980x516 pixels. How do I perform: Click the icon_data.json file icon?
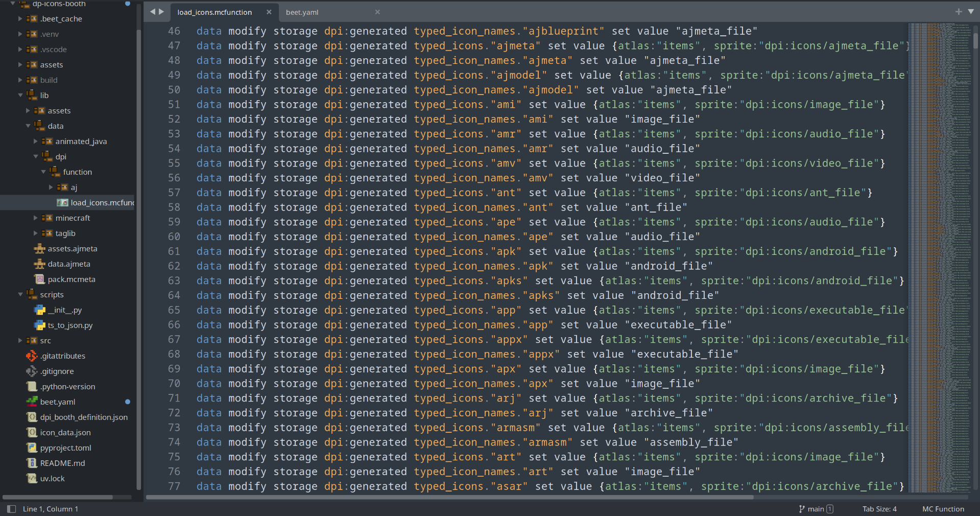(32, 433)
